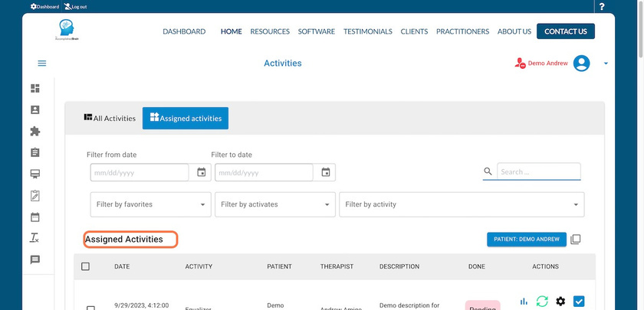Click in the Filter from date field

[140, 172]
